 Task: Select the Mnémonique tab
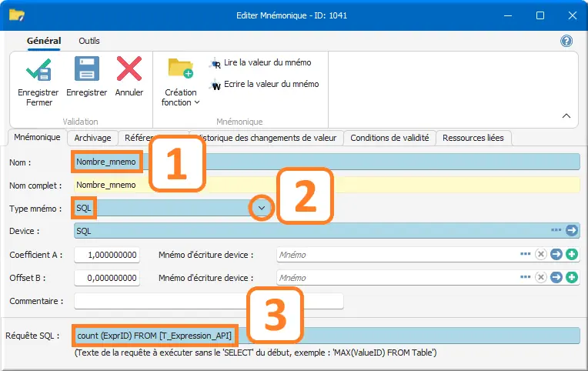click(x=37, y=137)
